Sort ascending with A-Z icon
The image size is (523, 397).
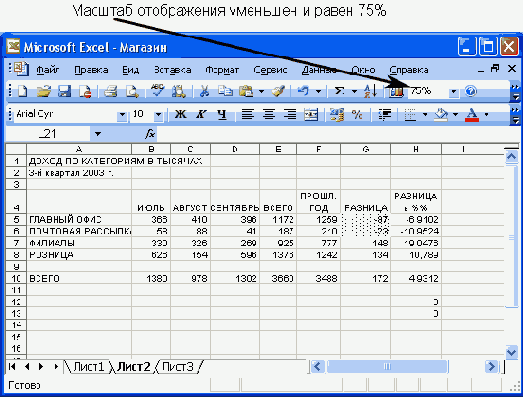click(371, 91)
